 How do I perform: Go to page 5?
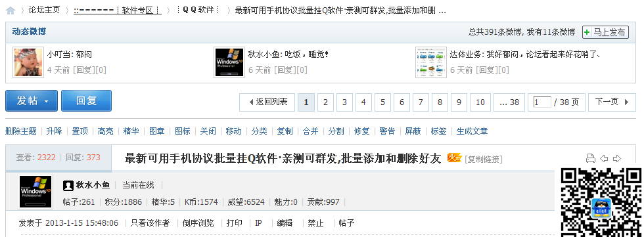coord(382,102)
